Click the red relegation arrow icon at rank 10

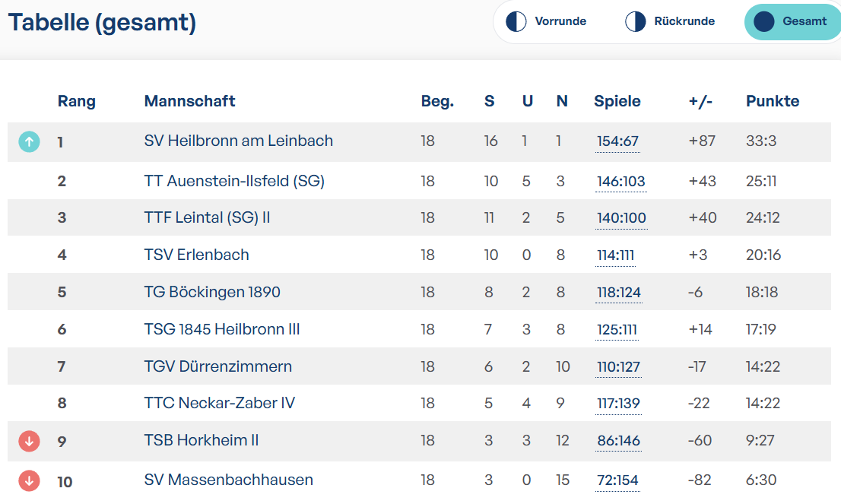coord(29,481)
